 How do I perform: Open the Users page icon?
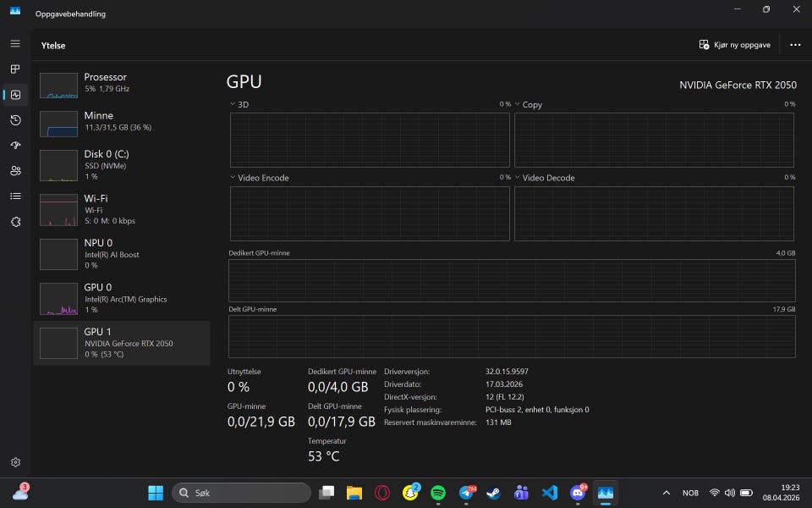(x=15, y=170)
